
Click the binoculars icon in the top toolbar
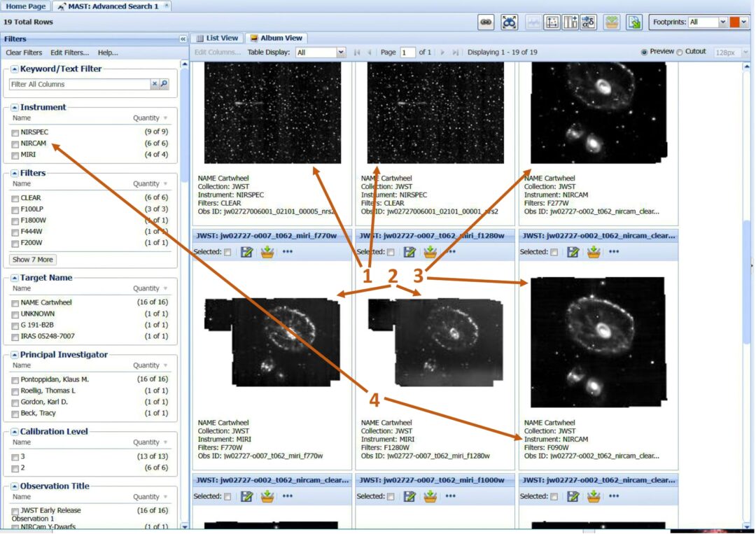click(509, 22)
